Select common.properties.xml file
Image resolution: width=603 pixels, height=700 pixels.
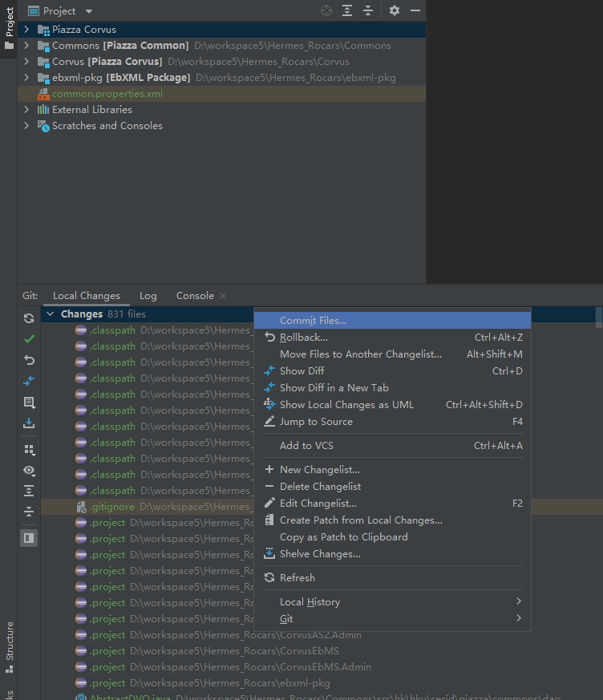pos(222,94)
